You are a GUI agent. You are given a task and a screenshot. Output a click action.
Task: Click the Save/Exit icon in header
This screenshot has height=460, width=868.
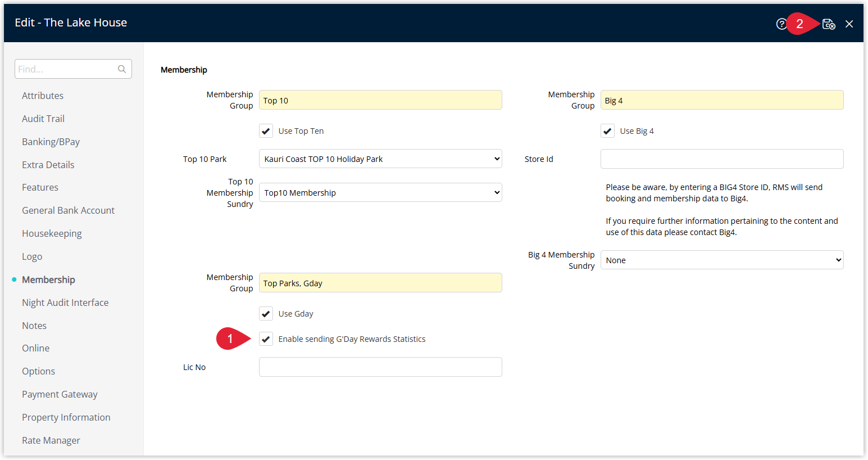(829, 24)
